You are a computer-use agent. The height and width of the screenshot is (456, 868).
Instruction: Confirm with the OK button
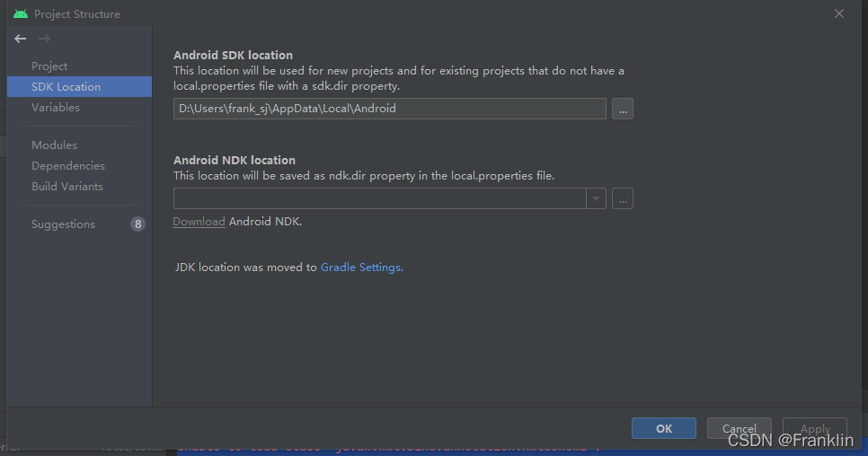pos(664,428)
